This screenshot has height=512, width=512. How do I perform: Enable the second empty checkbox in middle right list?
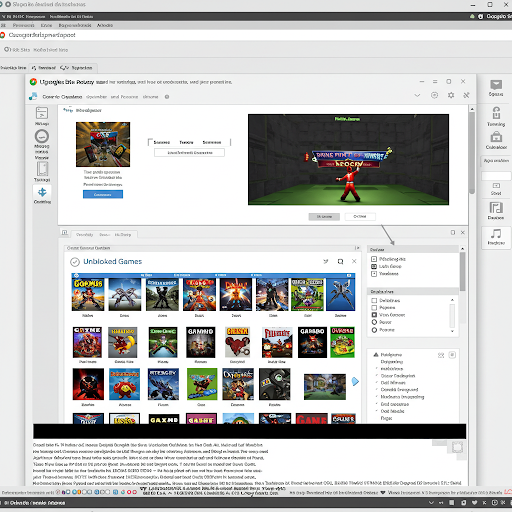click(x=374, y=308)
